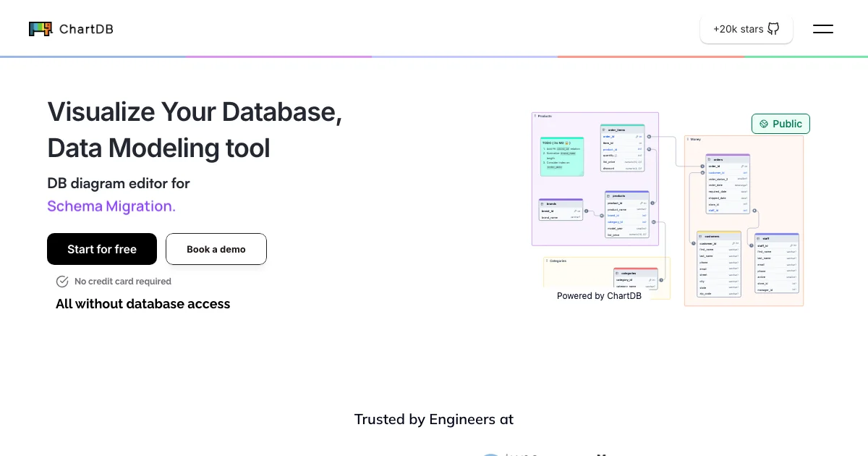
Task: Click the 'All without database access' text
Action: pos(142,304)
